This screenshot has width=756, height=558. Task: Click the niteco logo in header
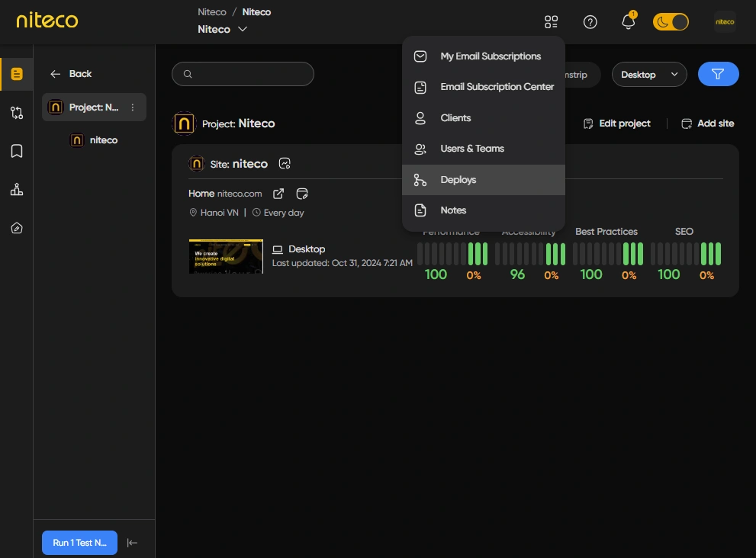[47, 21]
